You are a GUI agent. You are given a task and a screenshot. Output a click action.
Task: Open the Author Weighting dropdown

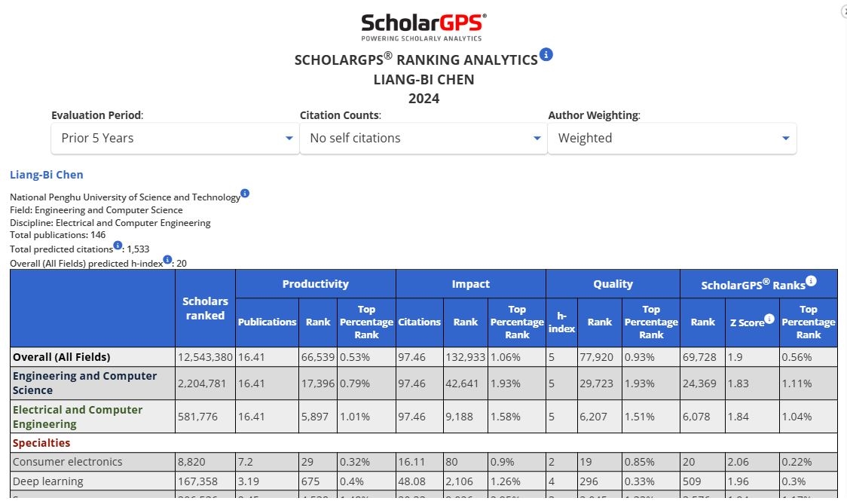(671, 138)
